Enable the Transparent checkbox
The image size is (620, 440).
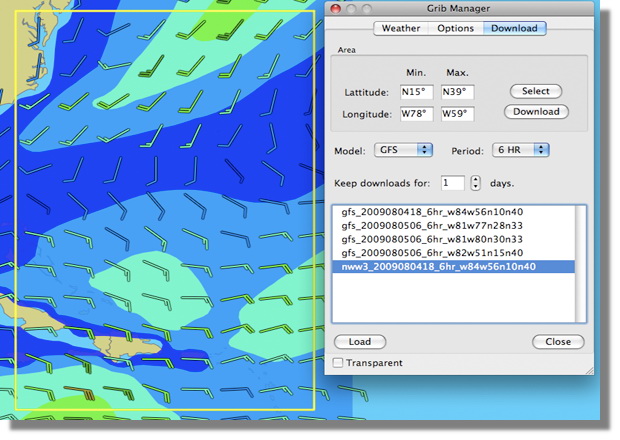(x=339, y=363)
